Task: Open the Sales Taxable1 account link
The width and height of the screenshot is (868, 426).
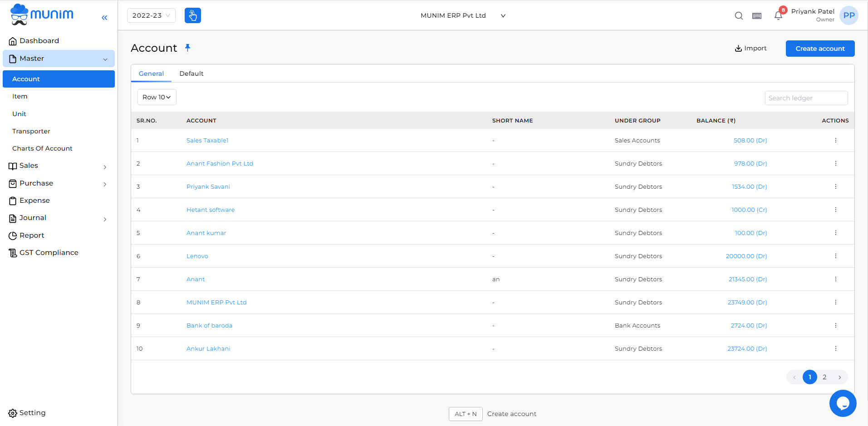Action: [x=207, y=141]
